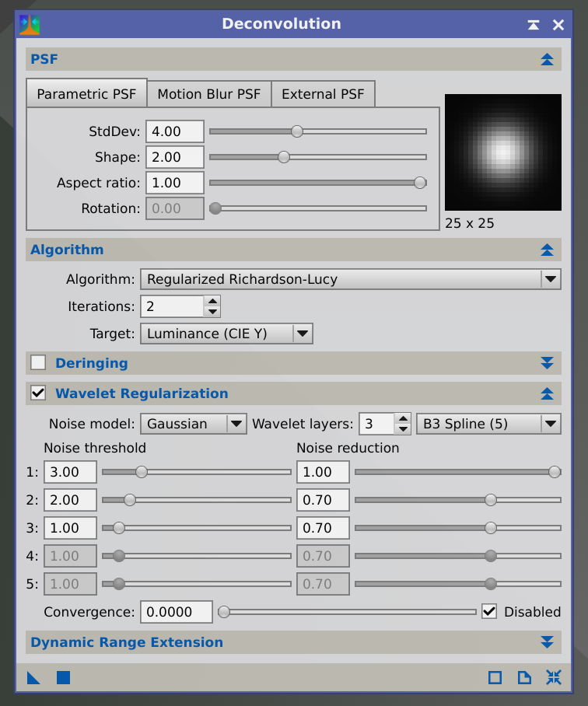Switch to the External PSF tab
Screen dimensions: 588x706
click(x=323, y=94)
